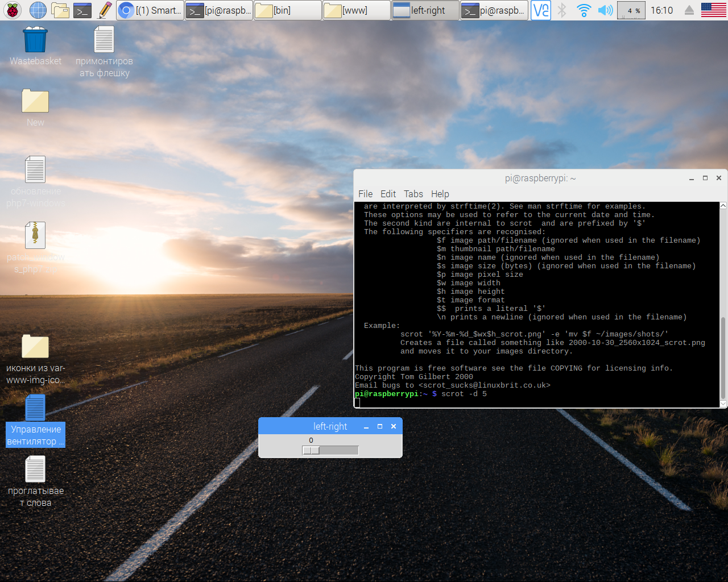Open the terminal File menu
This screenshot has width=728, height=582.
365,194
